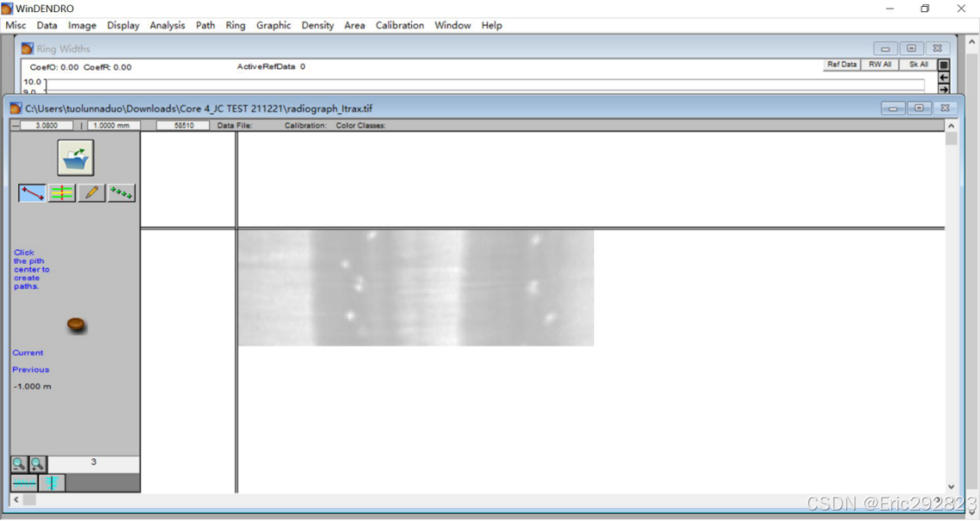Screen dimensions: 980x521
Task: Click the vertical cyan profile icon
Action: (x=52, y=483)
